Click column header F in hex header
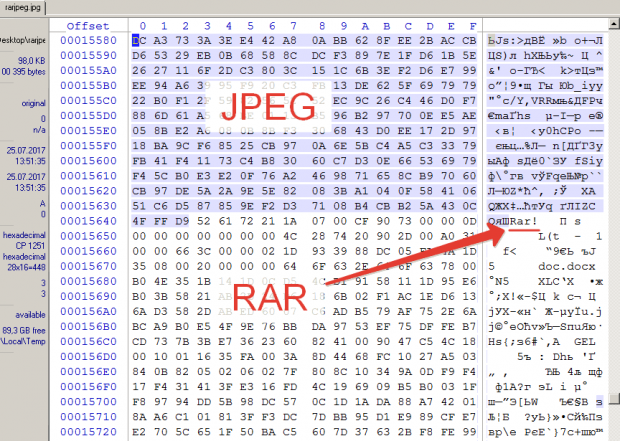The image size is (620, 441). (473, 26)
